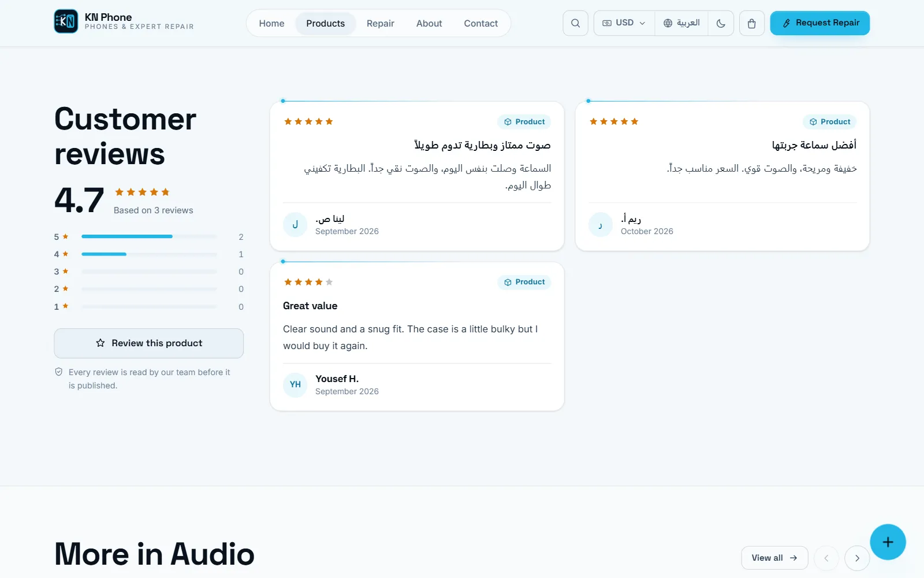Viewport: 924px width, 578px height.
Task: Click the 'October 2026' review date
Action: (647, 231)
